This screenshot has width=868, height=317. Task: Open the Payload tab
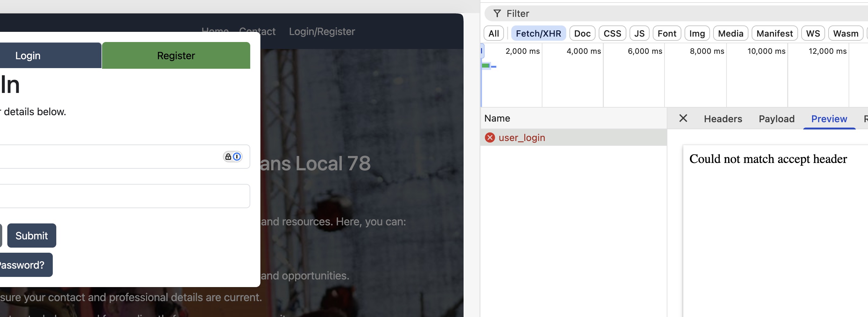click(x=776, y=119)
